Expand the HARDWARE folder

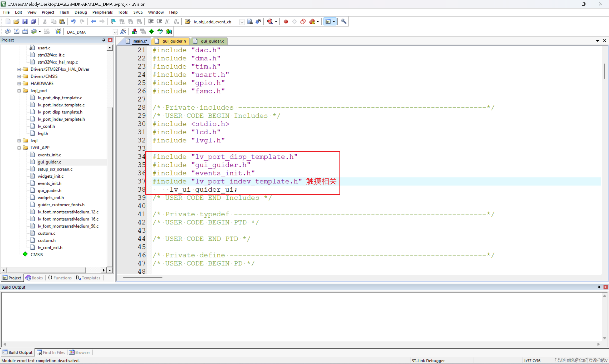(19, 83)
